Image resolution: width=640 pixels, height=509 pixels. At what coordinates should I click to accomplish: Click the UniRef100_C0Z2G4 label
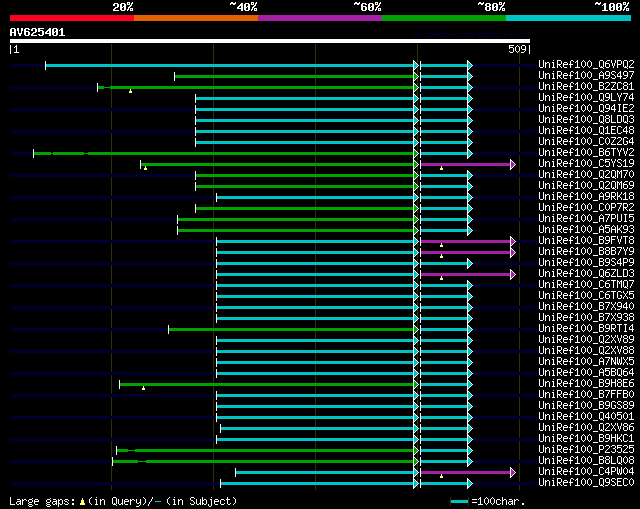[x=586, y=142]
